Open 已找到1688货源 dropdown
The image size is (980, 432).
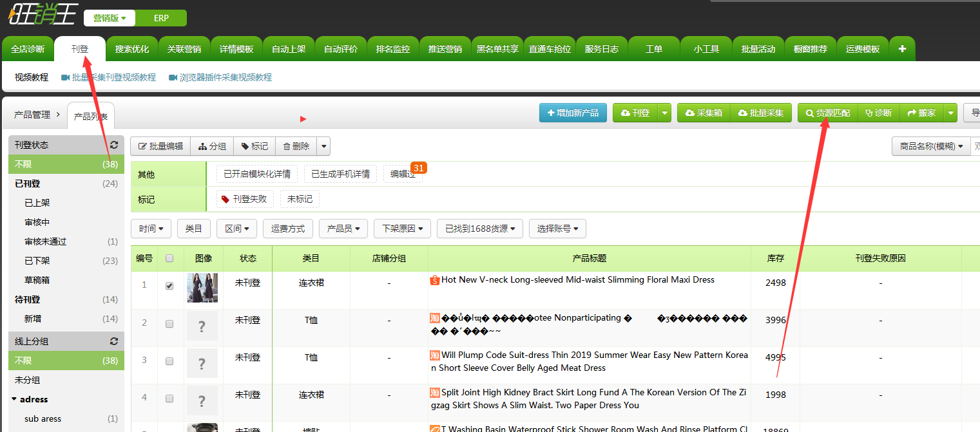(479, 229)
